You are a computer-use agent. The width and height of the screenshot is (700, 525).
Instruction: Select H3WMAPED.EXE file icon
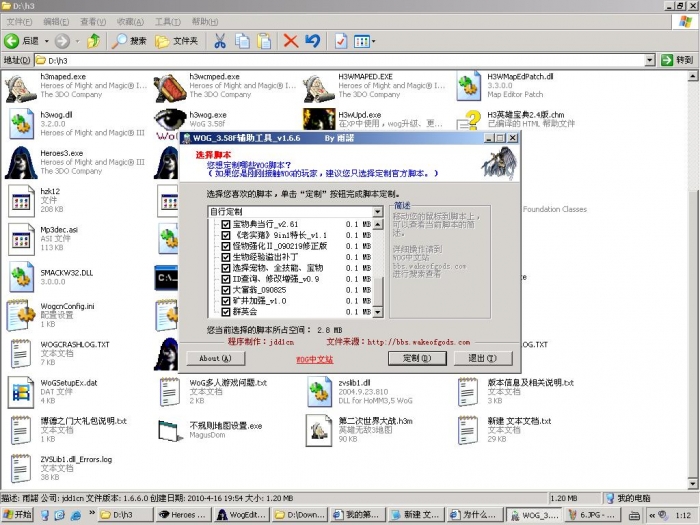coord(318,88)
